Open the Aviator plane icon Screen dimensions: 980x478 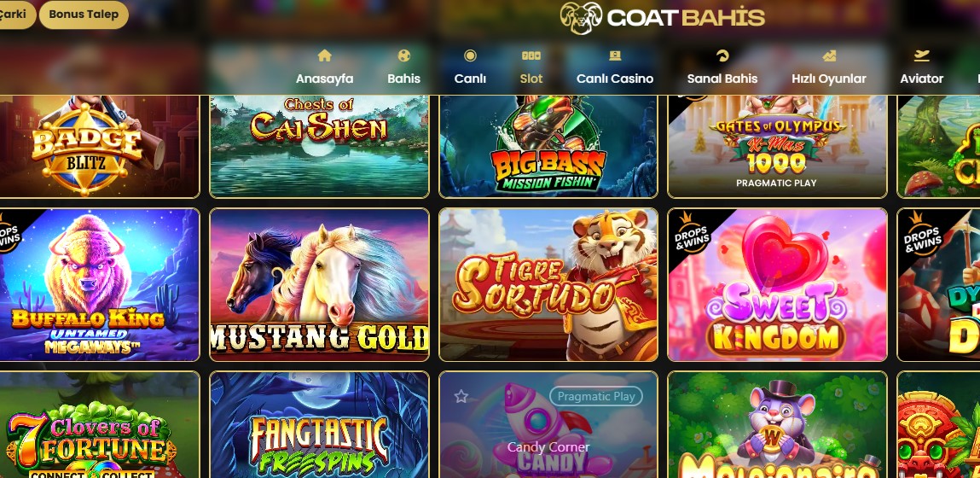point(921,55)
